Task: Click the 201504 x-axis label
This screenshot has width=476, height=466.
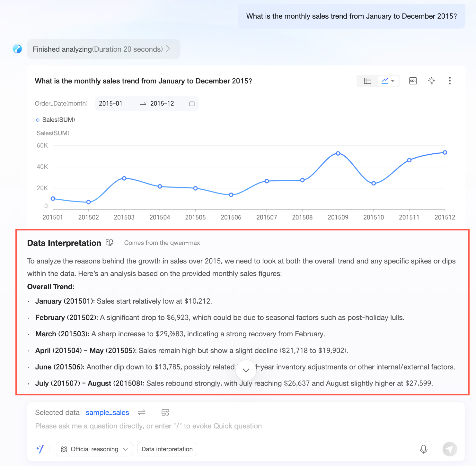Action: 160,217
